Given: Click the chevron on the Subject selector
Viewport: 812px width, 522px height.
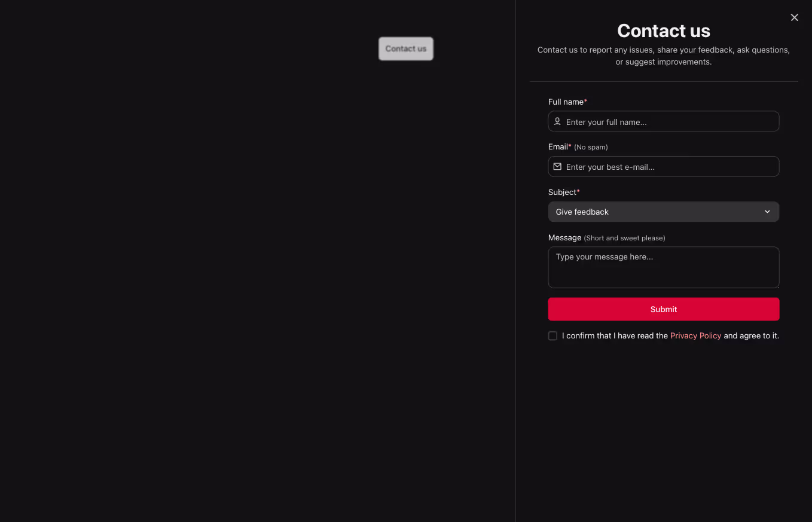Looking at the screenshot, I should coord(767,212).
